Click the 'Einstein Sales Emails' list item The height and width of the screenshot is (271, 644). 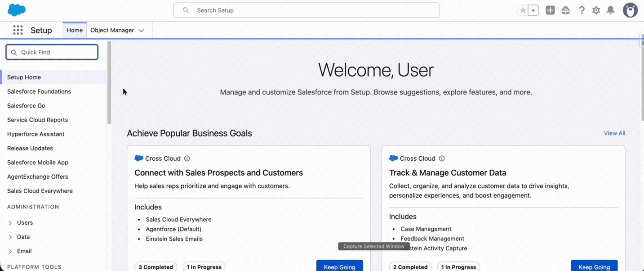[174, 239]
